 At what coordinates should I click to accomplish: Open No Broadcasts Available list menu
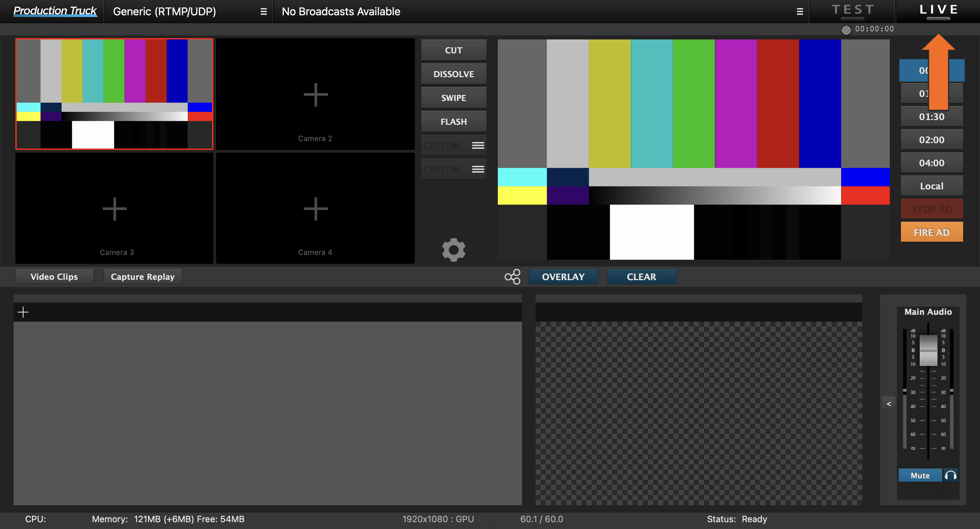pyautogui.click(x=800, y=12)
